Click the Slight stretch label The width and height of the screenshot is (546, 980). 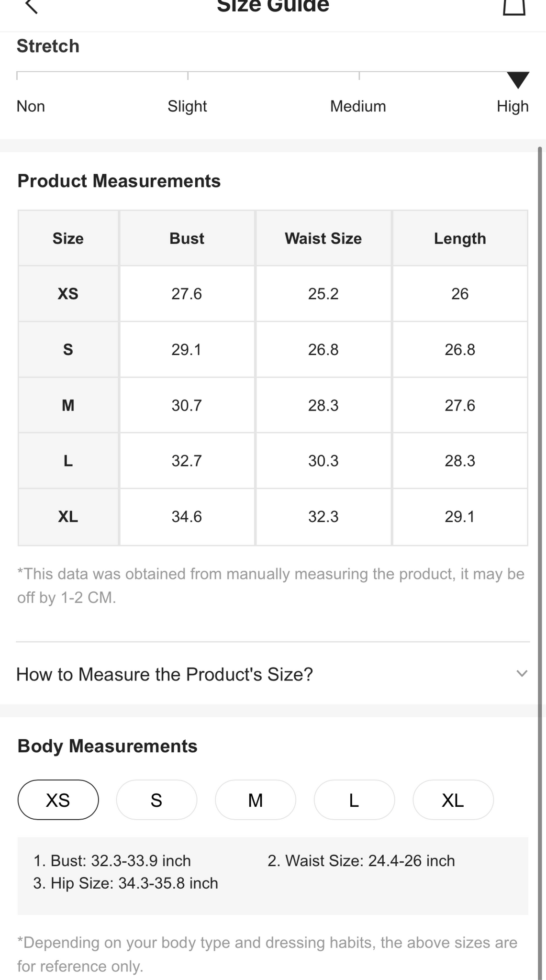(x=187, y=106)
